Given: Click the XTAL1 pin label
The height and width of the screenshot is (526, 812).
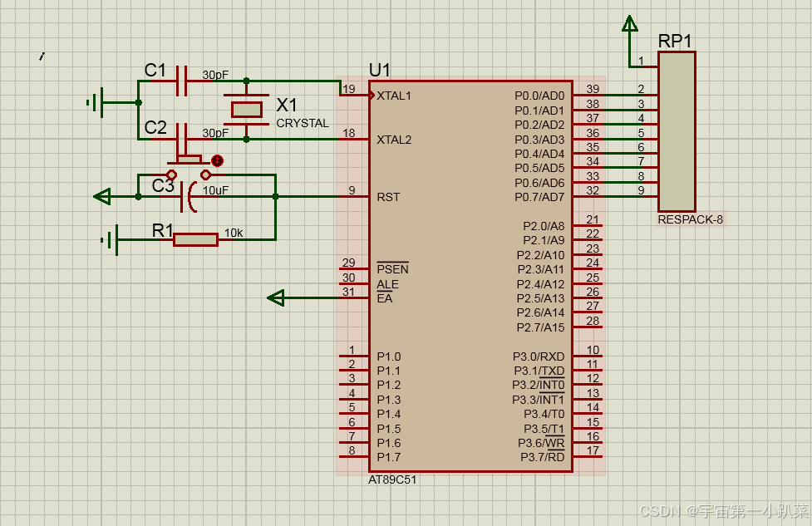Looking at the screenshot, I should click(394, 96).
